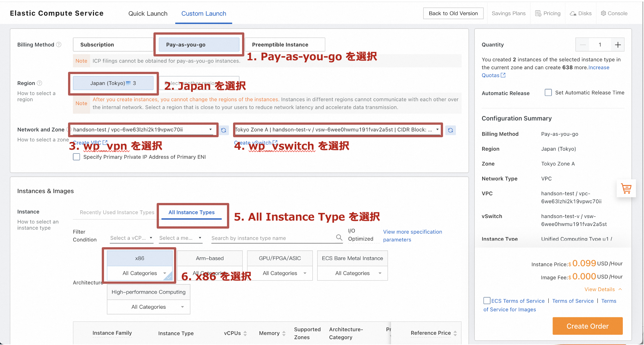
Task: Select the x86 architecture
Action: (140, 258)
